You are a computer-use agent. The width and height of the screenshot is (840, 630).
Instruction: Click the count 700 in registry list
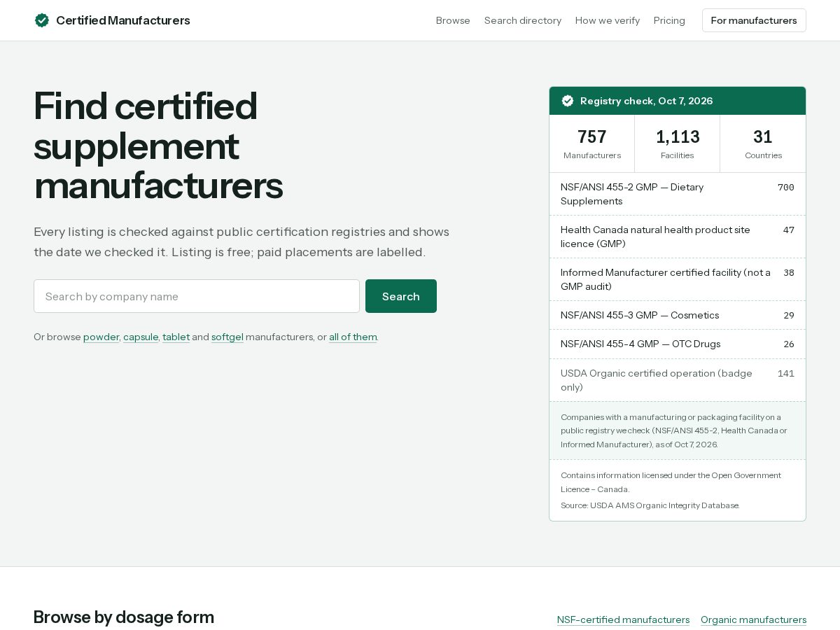[785, 187]
